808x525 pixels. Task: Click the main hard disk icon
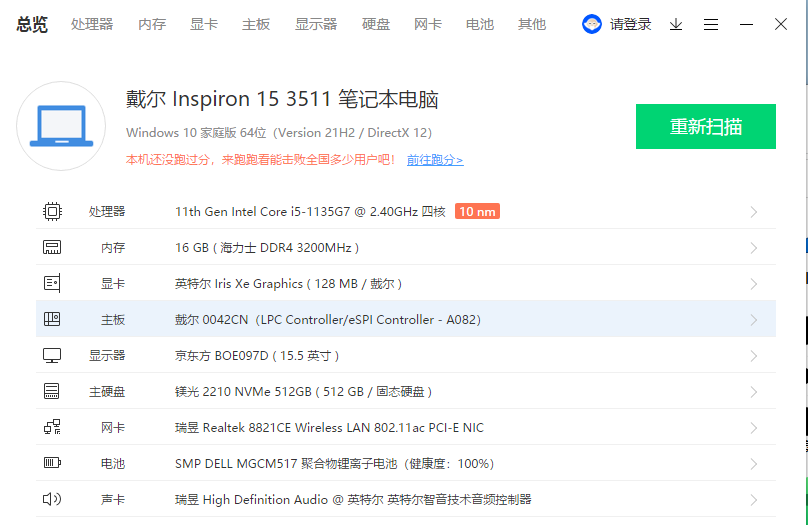(52, 391)
